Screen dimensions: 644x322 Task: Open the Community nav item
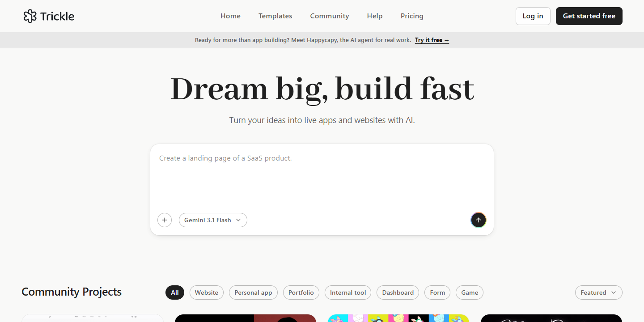[x=330, y=16]
